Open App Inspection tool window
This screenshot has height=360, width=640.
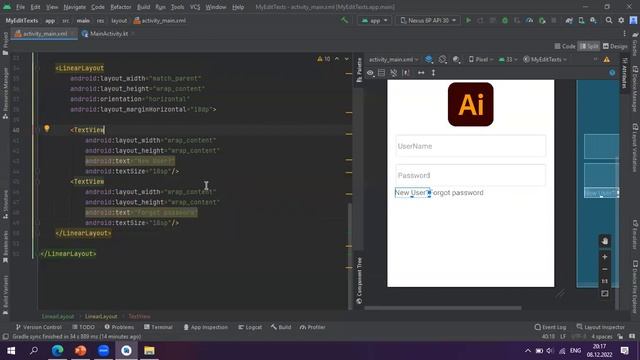pos(205,327)
